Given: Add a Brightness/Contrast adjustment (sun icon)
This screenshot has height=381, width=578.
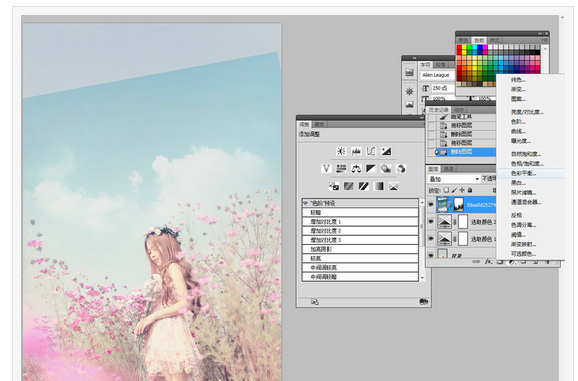Looking at the screenshot, I should click(341, 151).
